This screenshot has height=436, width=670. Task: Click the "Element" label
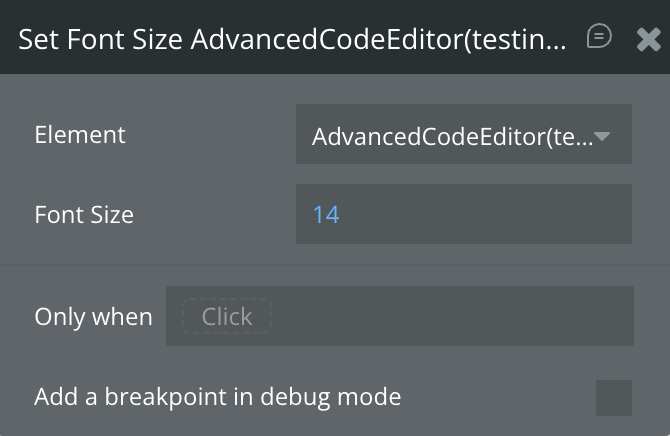point(80,134)
